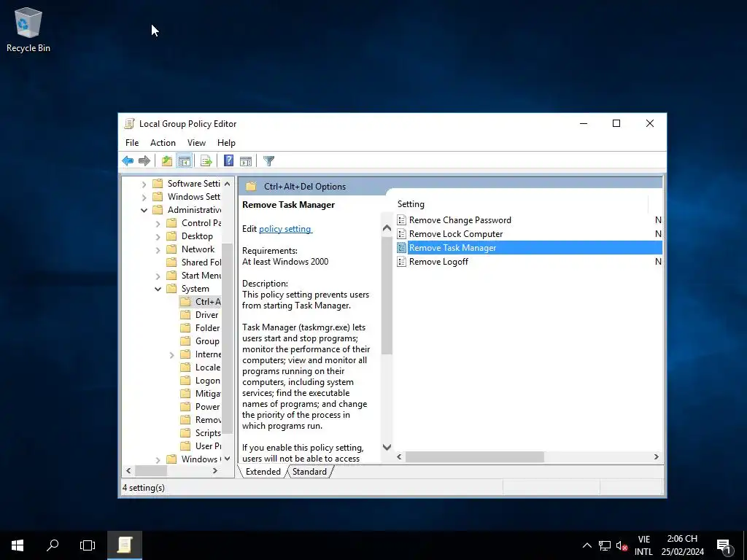The height and width of the screenshot is (560, 747).
Task: Click the settings list horizontal scrollbar thumb
Action: coord(474,456)
